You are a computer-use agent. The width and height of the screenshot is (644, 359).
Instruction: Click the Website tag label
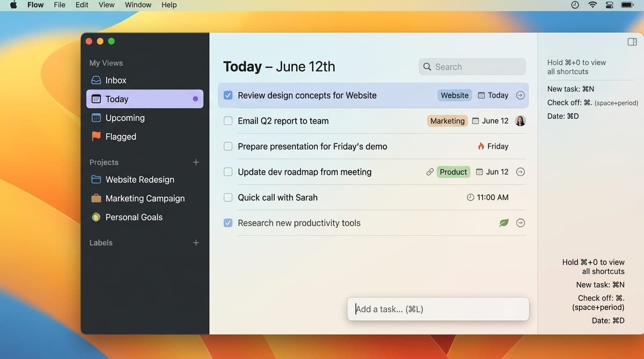pos(454,95)
